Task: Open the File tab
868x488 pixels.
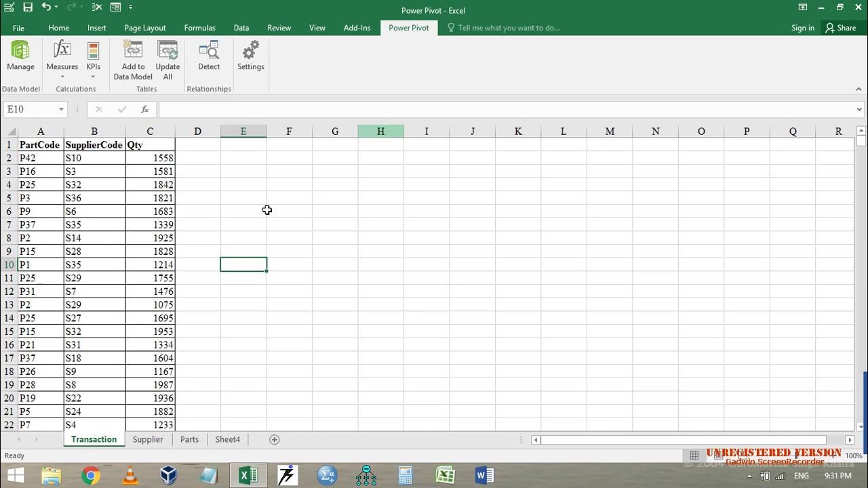Action: [x=18, y=28]
